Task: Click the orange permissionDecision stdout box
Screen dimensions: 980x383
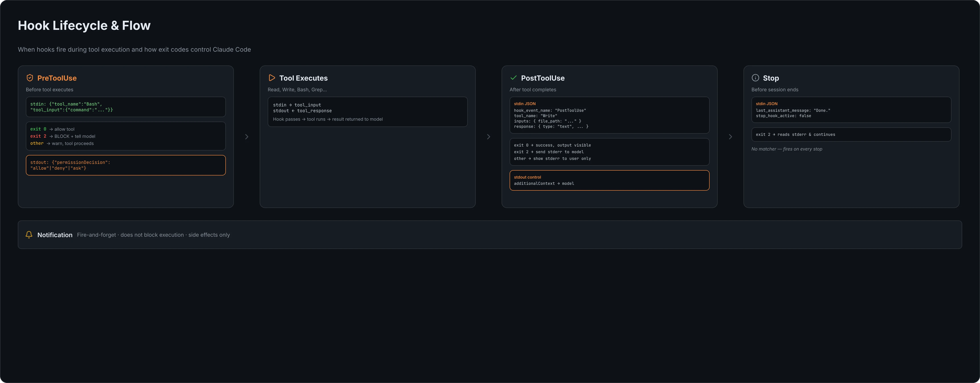Action: click(126, 165)
